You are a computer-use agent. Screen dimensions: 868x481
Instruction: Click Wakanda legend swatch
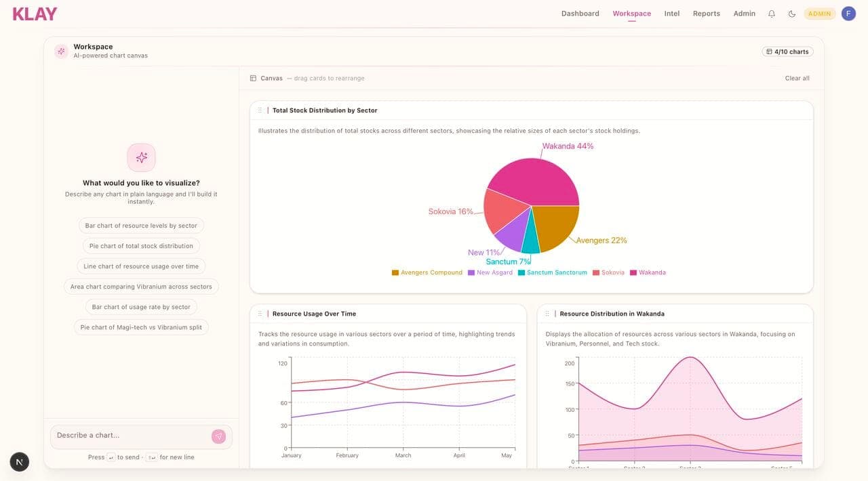tap(633, 272)
